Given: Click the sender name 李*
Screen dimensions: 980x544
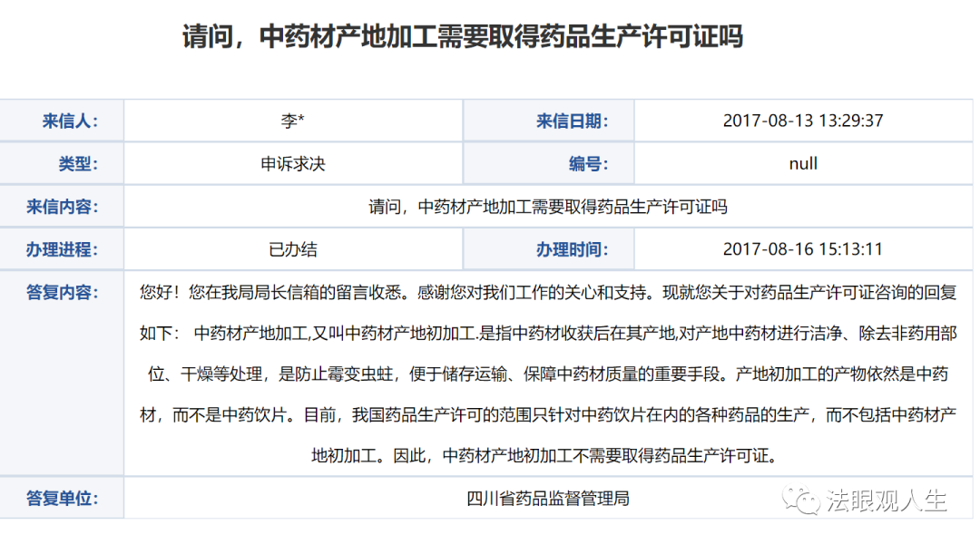Looking at the screenshot, I should pos(293,121).
